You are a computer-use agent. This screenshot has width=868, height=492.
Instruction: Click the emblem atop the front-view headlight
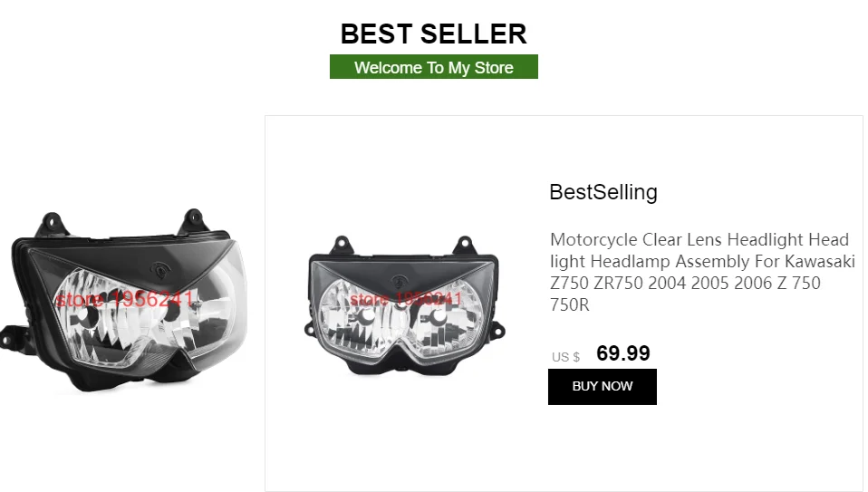pyautogui.click(x=400, y=281)
